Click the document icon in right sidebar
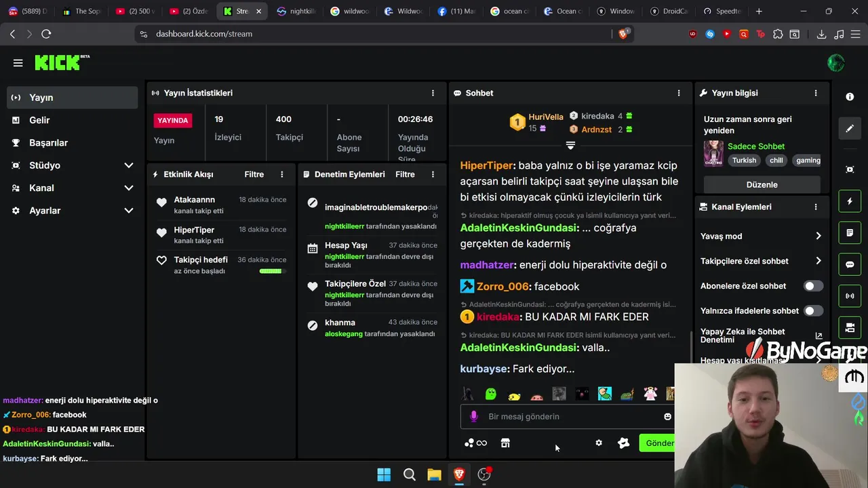 click(x=850, y=233)
